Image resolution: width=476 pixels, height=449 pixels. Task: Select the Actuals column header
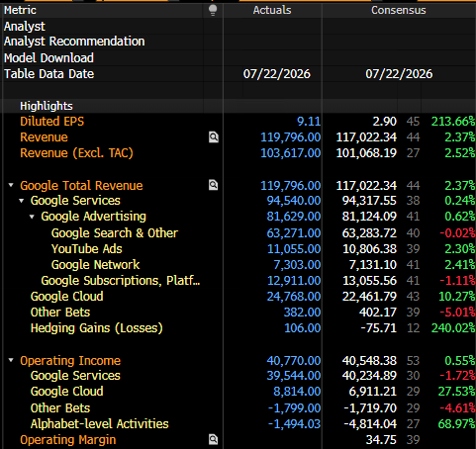click(x=272, y=10)
